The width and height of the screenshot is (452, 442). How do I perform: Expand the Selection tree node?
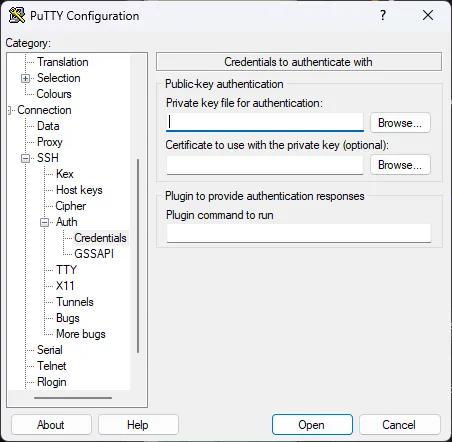tap(25, 78)
